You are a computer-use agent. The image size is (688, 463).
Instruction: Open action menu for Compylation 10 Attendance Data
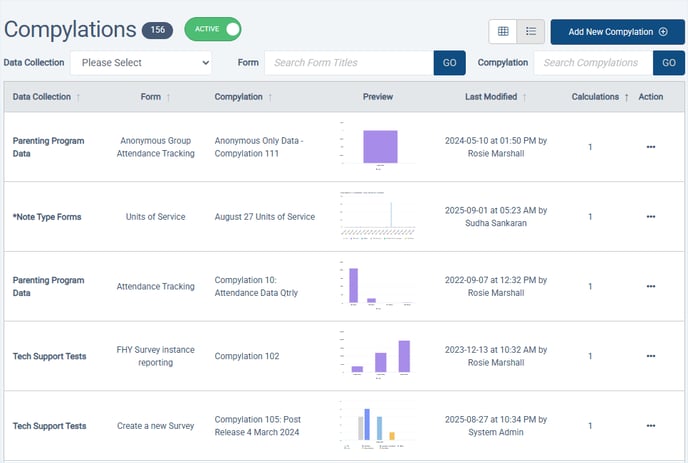point(650,286)
